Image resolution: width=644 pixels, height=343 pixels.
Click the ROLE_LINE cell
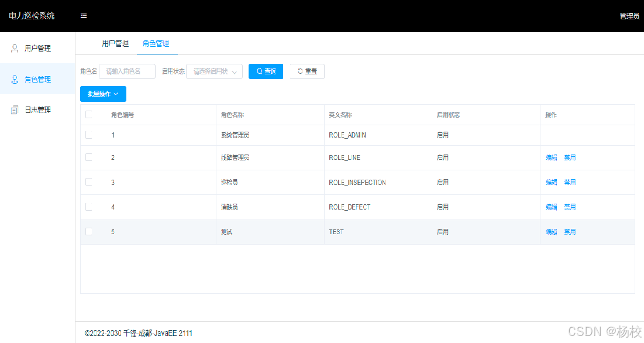pyautogui.click(x=345, y=157)
